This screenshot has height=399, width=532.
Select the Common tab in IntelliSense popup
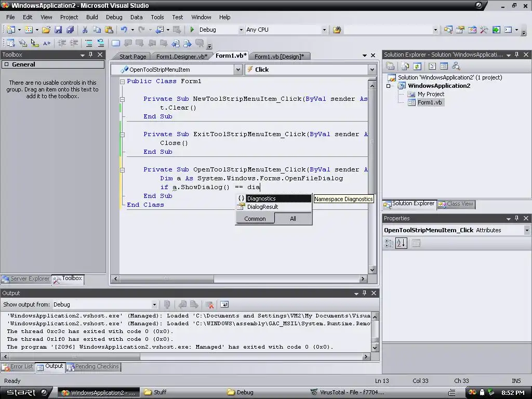click(255, 219)
